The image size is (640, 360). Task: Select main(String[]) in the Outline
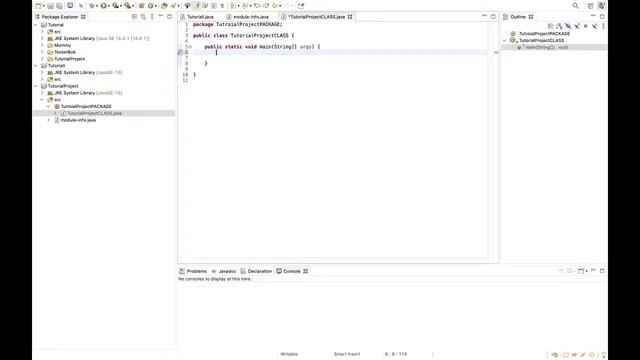click(547, 47)
